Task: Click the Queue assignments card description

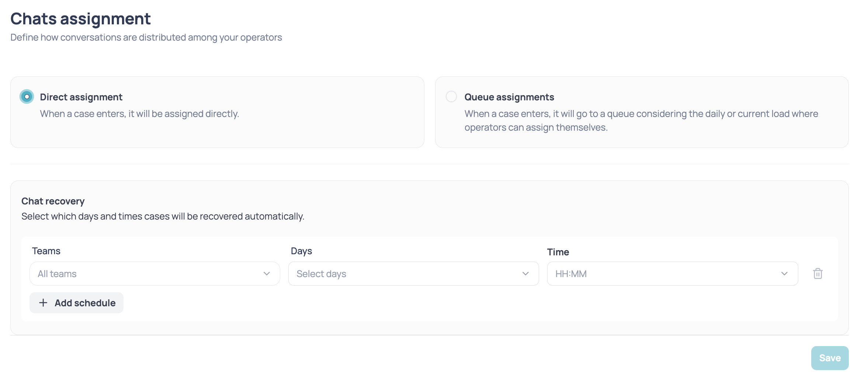Action: click(641, 120)
